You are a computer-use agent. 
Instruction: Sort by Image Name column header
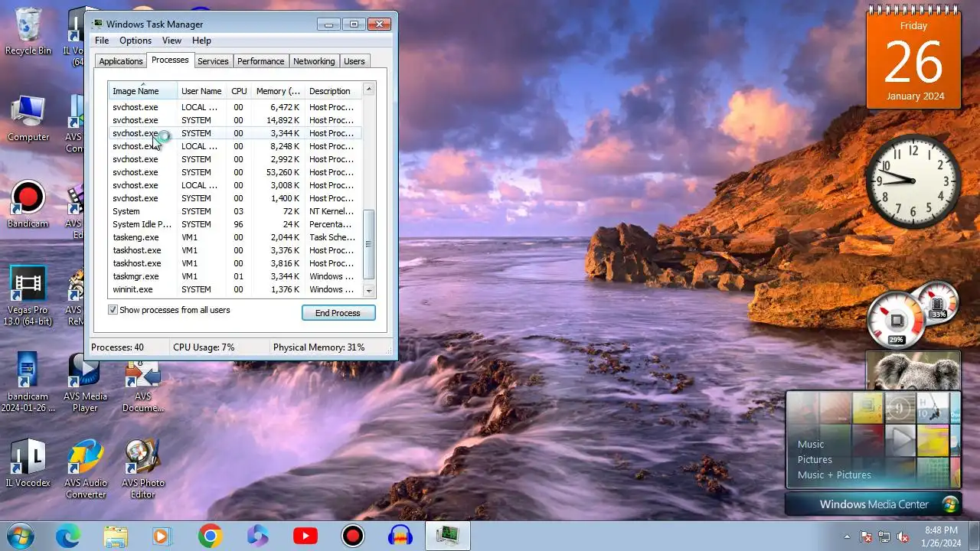pyautogui.click(x=143, y=91)
